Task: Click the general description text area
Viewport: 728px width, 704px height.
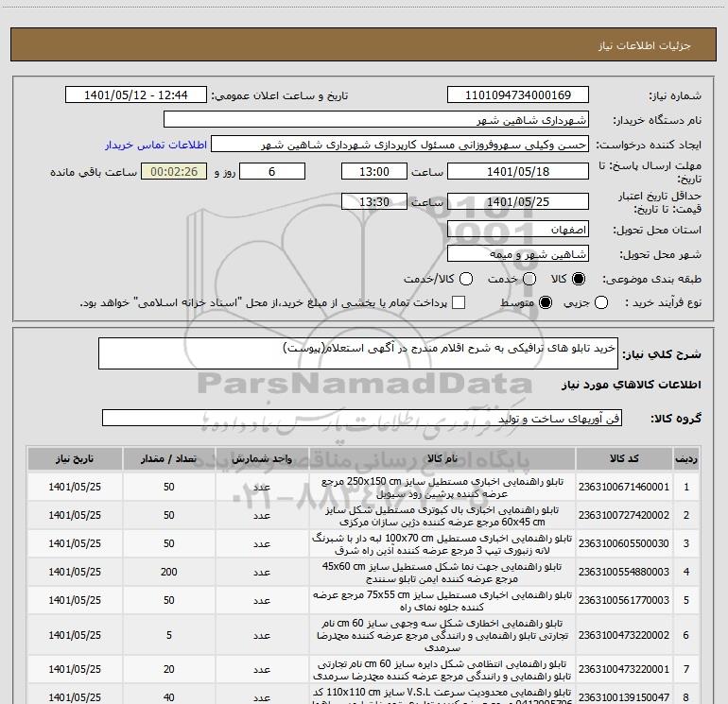Action: tap(358, 353)
